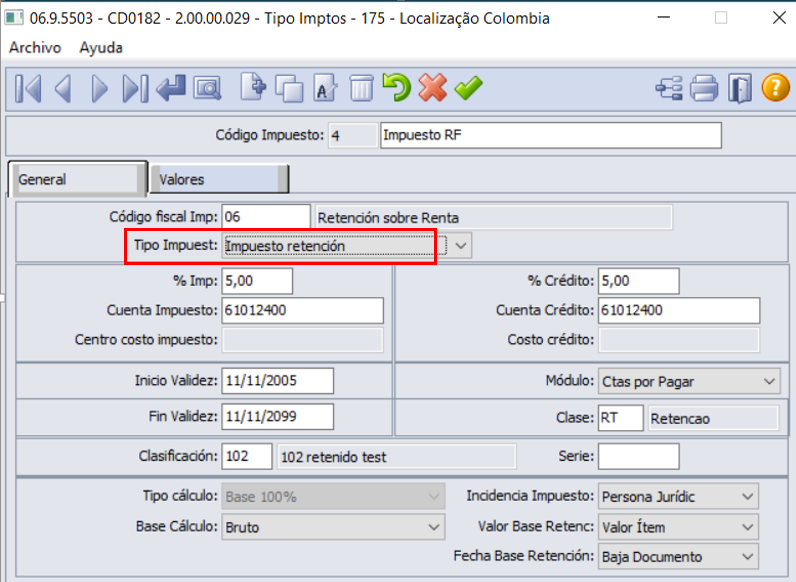Open the relationships tree icon

tap(669, 88)
